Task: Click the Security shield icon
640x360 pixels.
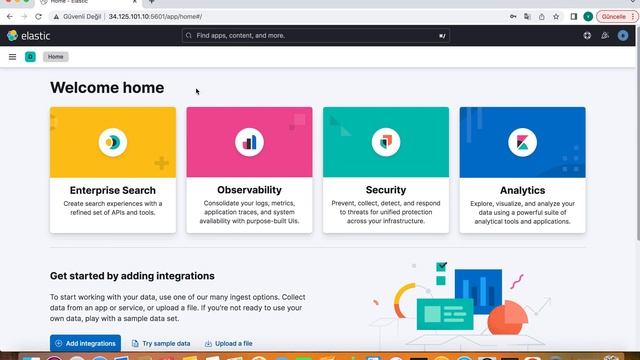Action: click(x=386, y=142)
